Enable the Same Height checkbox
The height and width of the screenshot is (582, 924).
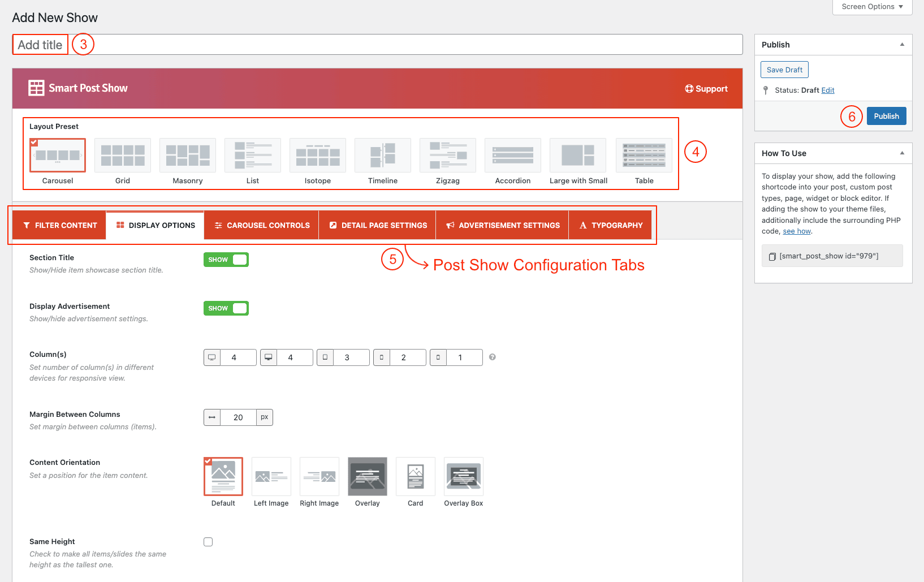pyautogui.click(x=208, y=542)
